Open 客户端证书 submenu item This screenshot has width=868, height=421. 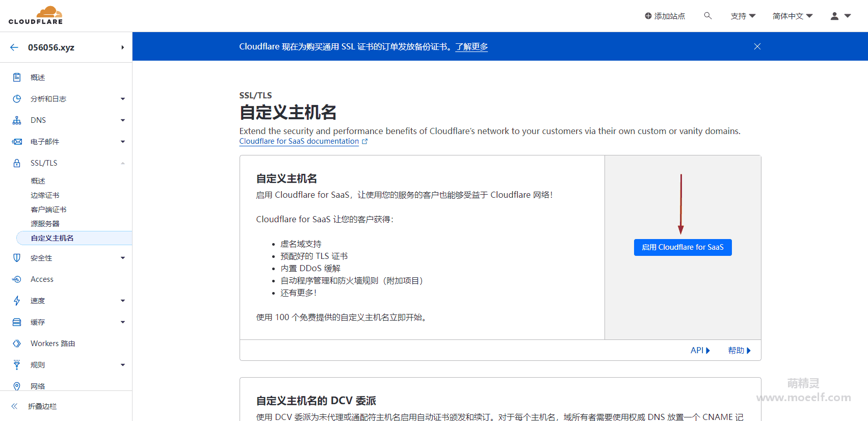(48, 209)
